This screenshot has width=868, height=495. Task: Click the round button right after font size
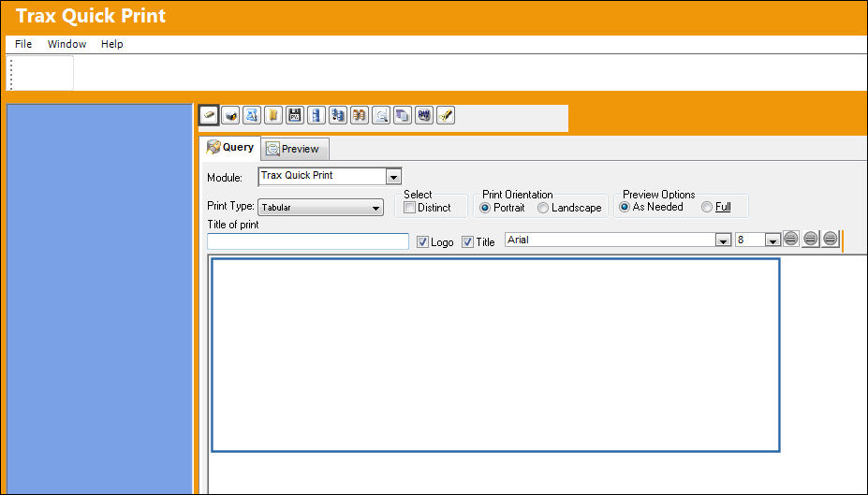tap(791, 239)
